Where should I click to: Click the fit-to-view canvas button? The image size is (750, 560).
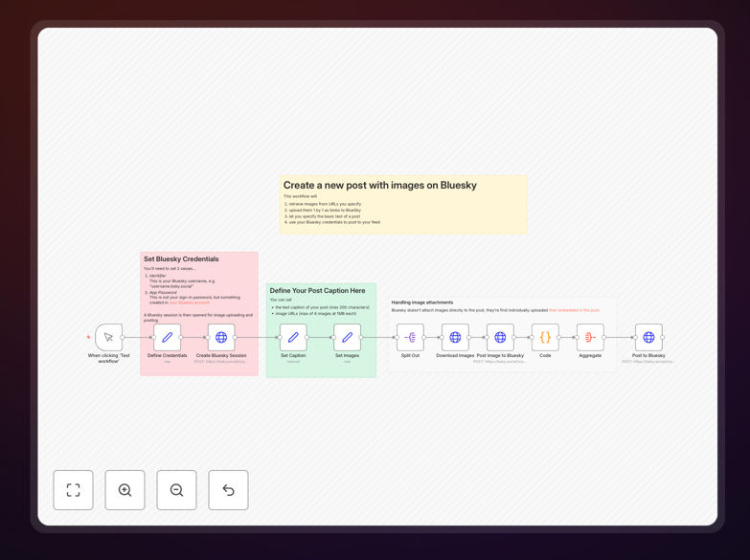click(73, 490)
